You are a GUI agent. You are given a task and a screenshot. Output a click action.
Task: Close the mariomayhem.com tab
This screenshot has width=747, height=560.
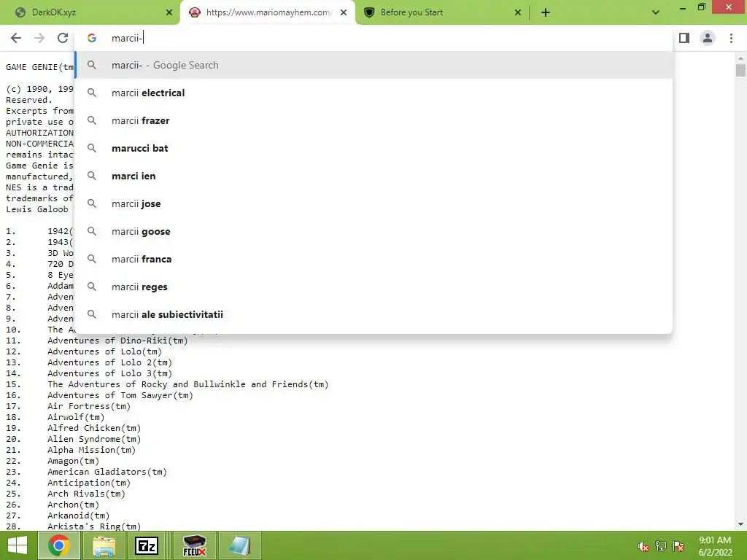coord(344,13)
